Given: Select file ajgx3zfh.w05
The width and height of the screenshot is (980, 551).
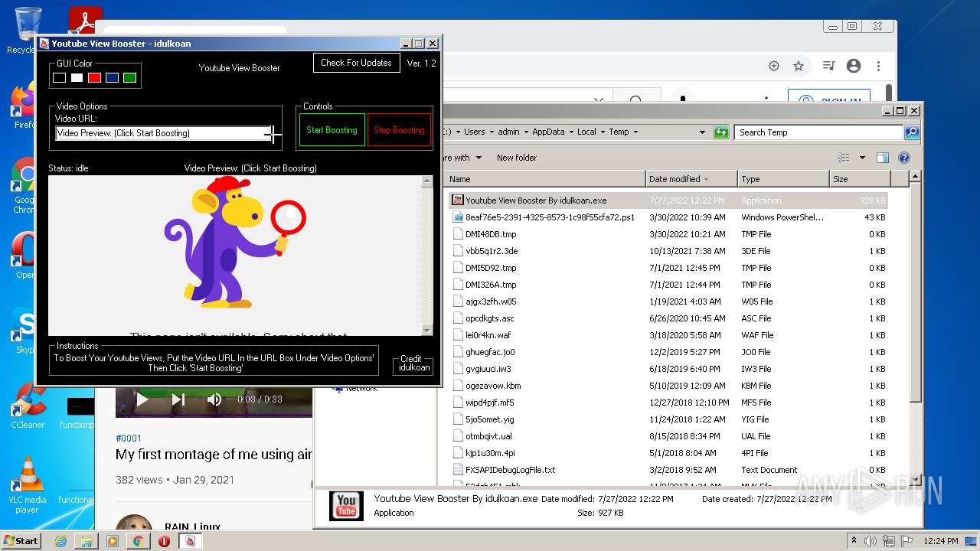Looking at the screenshot, I should [x=668, y=302].
